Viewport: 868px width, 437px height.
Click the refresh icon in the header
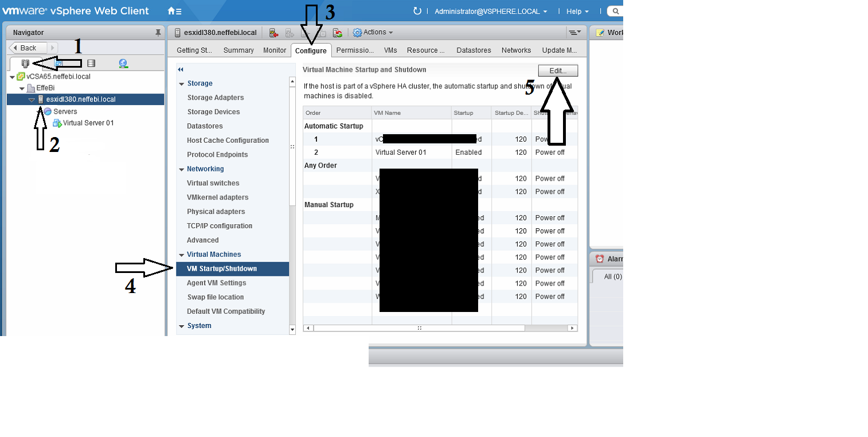(x=417, y=11)
